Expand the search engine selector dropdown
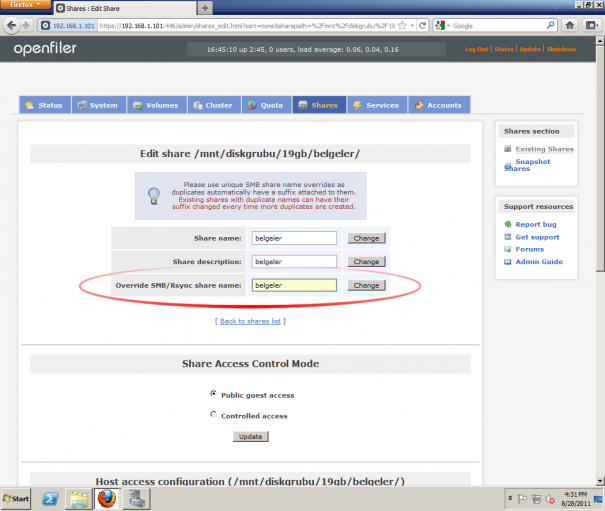 pos(443,25)
